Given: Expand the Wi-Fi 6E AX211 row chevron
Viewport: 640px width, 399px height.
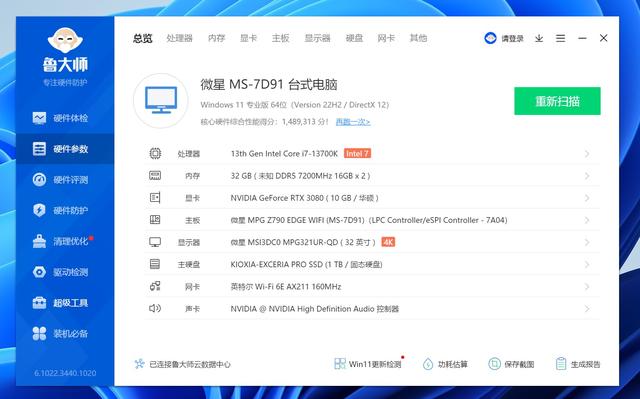Looking at the screenshot, I should (x=587, y=286).
